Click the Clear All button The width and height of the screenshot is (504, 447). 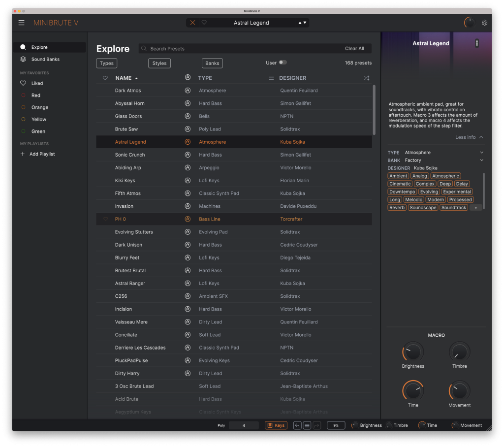pos(354,49)
